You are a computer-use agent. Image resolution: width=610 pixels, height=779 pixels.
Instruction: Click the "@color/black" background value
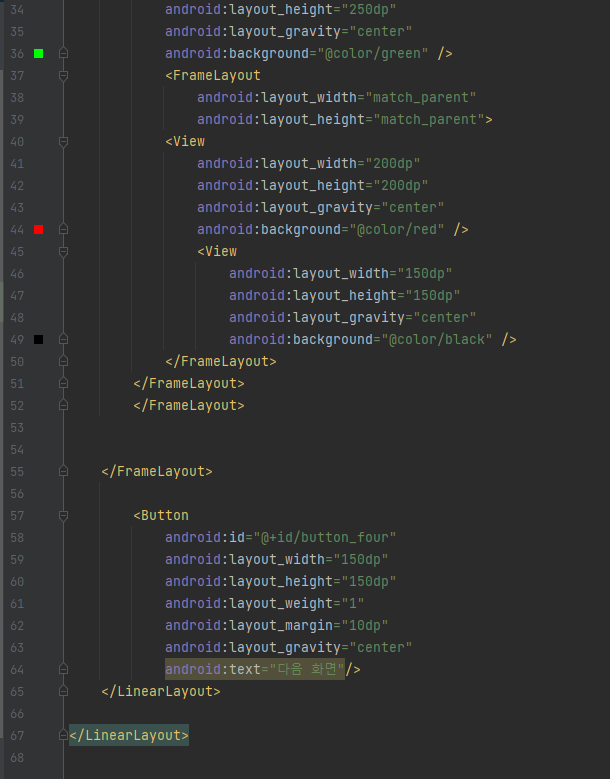point(436,339)
